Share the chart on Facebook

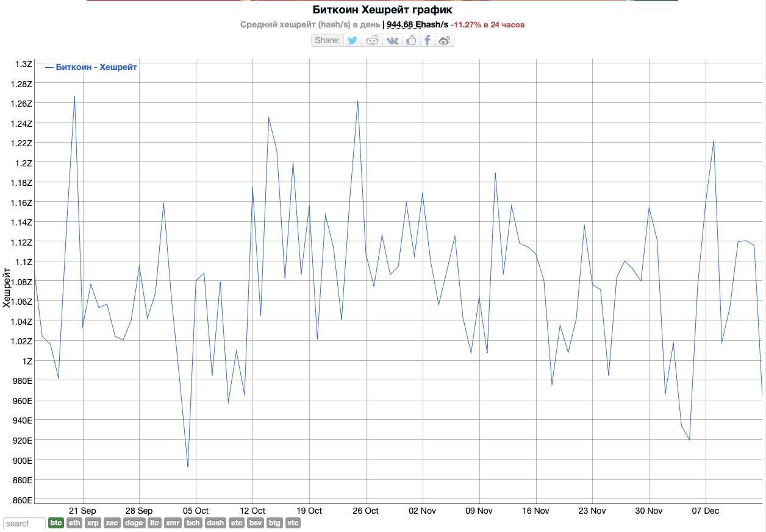(x=428, y=40)
